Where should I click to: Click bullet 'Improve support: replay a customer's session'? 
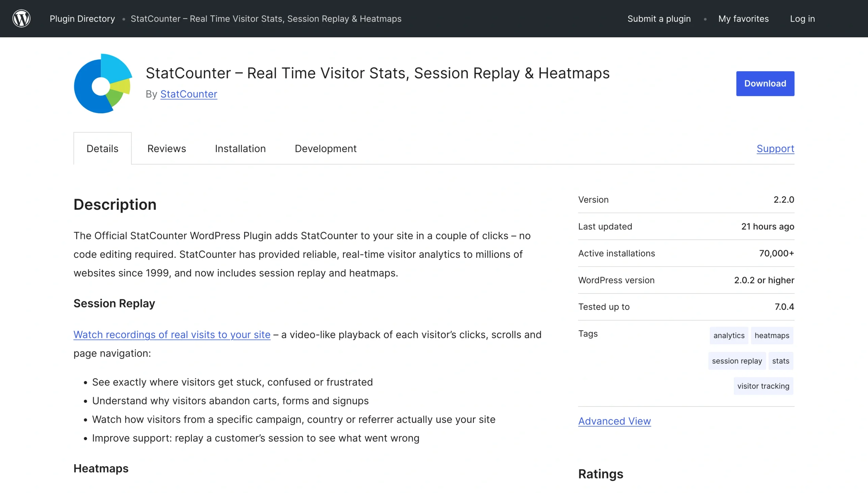[256, 438]
